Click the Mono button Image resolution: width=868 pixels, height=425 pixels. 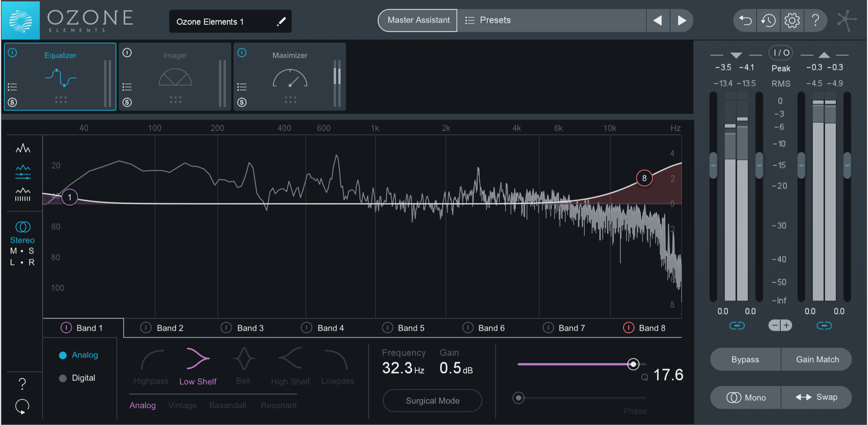coord(746,398)
